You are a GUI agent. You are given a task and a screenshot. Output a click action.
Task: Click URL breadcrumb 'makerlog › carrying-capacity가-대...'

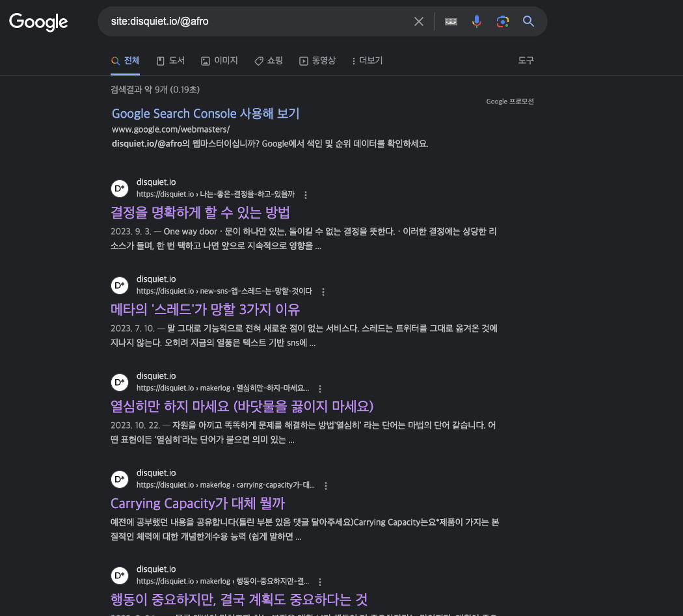pos(258,485)
